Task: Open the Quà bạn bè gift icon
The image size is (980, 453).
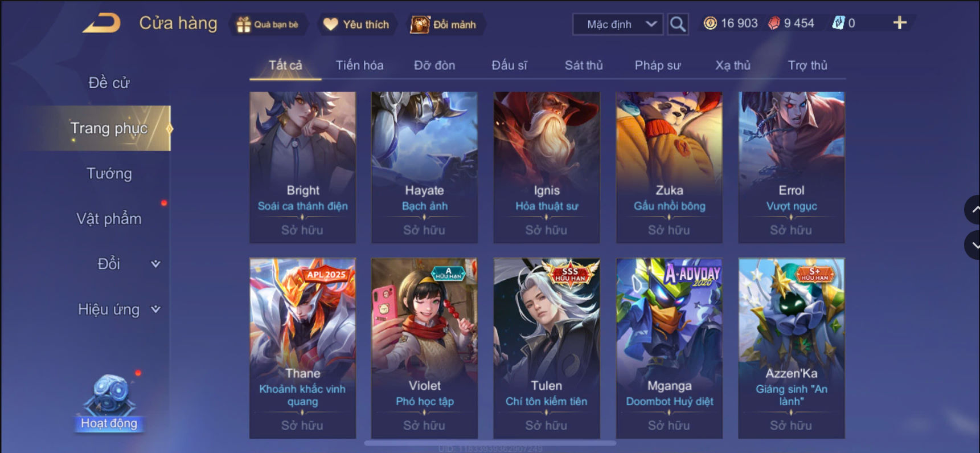Action: click(244, 25)
